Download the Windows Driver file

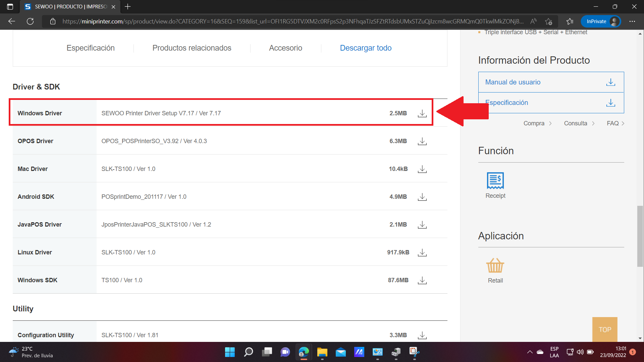[422, 113]
